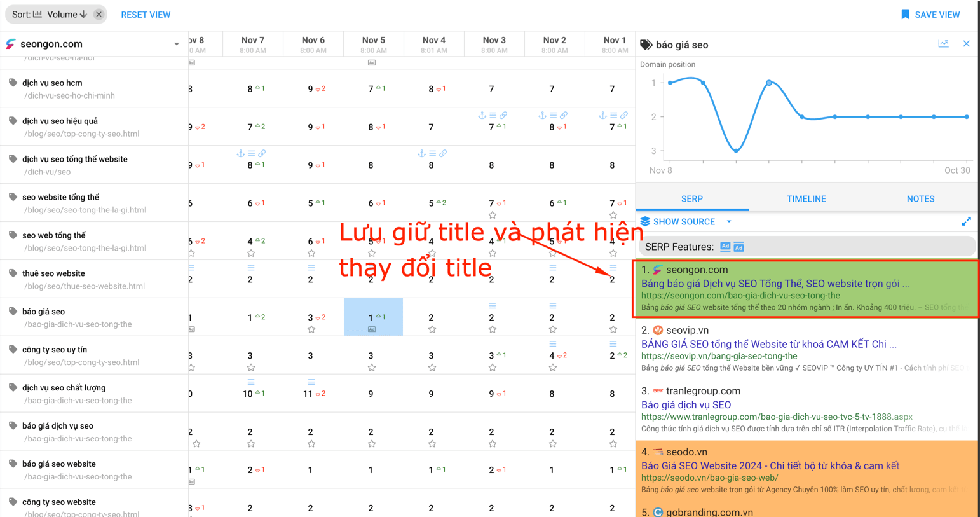The image size is (980, 517).
Task: Click the tranlegroup.com bao-gia-dich-vu-seo URL
Action: pyautogui.click(x=777, y=417)
